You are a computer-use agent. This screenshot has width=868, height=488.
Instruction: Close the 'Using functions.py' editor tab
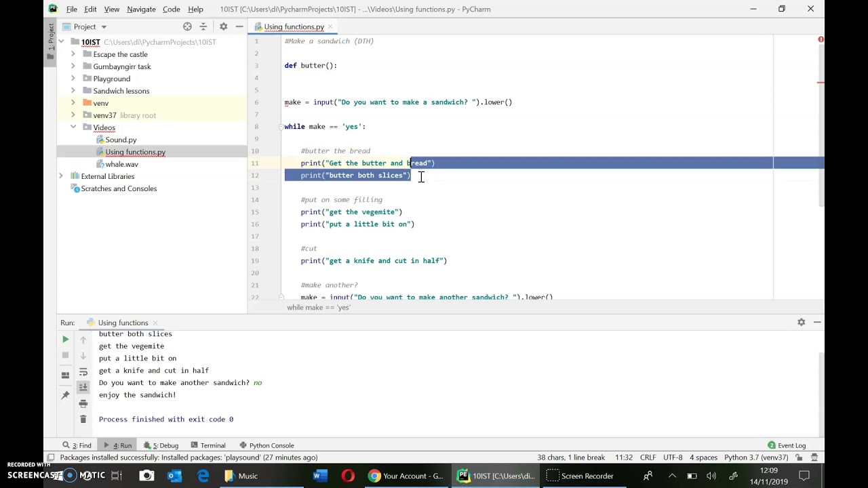(x=330, y=27)
